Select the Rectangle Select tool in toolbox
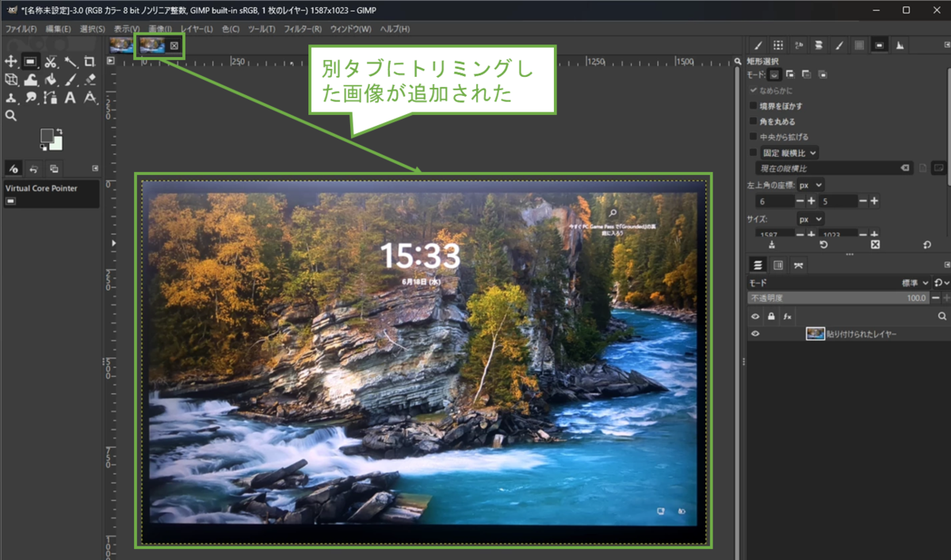Image resolution: width=951 pixels, height=560 pixels. (x=31, y=61)
